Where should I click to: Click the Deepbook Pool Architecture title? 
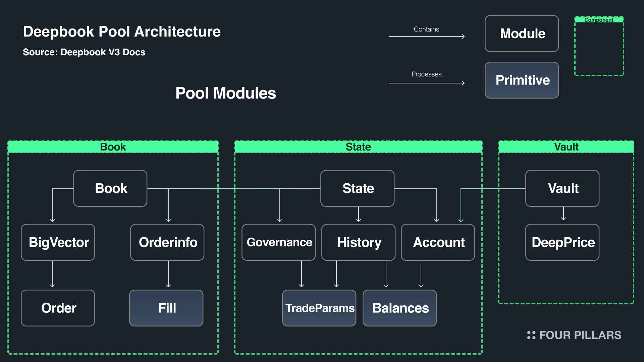(122, 32)
